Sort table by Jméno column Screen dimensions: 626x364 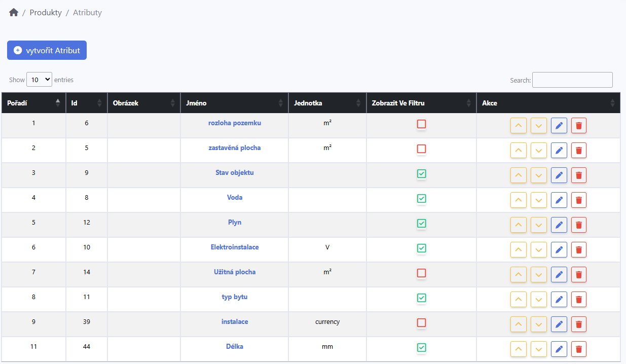234,103
